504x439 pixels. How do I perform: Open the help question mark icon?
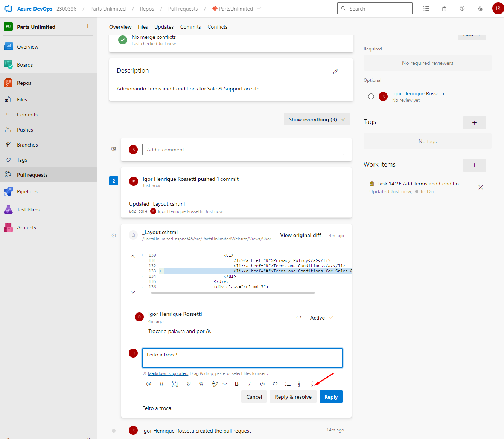[x=462, y=9]
